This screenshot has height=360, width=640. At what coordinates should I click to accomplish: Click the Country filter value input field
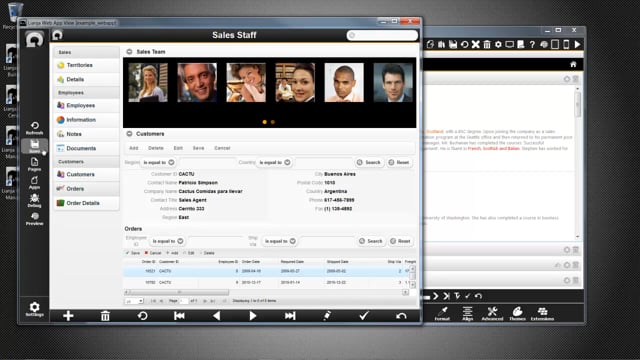(x=323, y=162)
